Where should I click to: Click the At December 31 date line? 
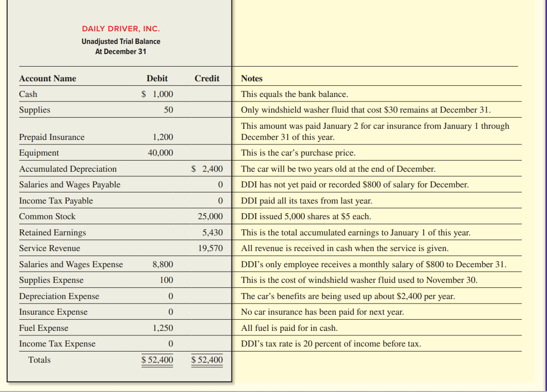120,52
